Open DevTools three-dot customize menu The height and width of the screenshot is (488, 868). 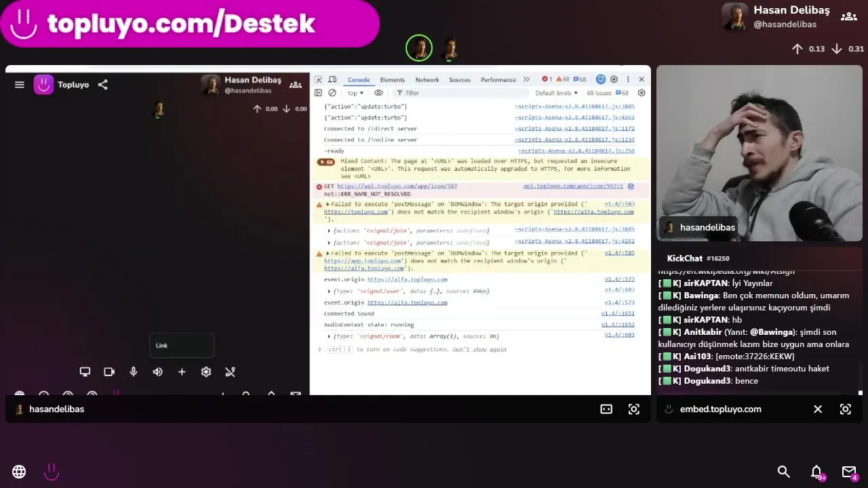pyautogui.click(x=628, y=79)
